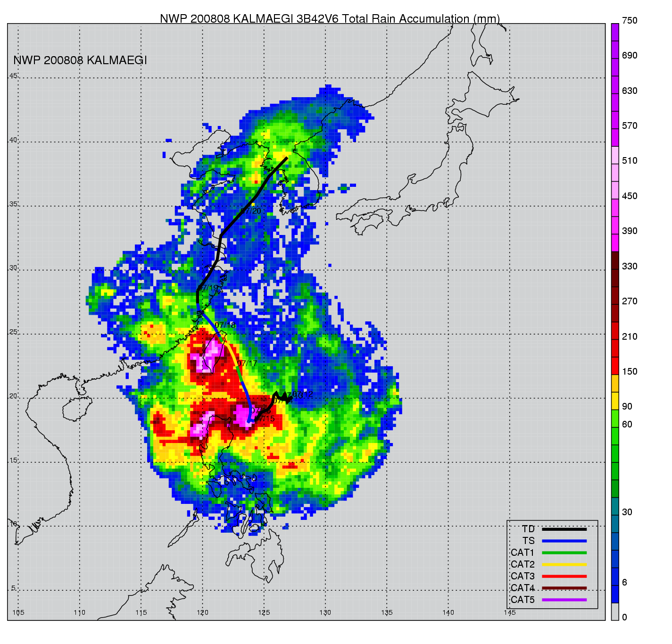Click the 07/17 storm track date label
This screenshot has height=644, width=672.
point(247,363)
